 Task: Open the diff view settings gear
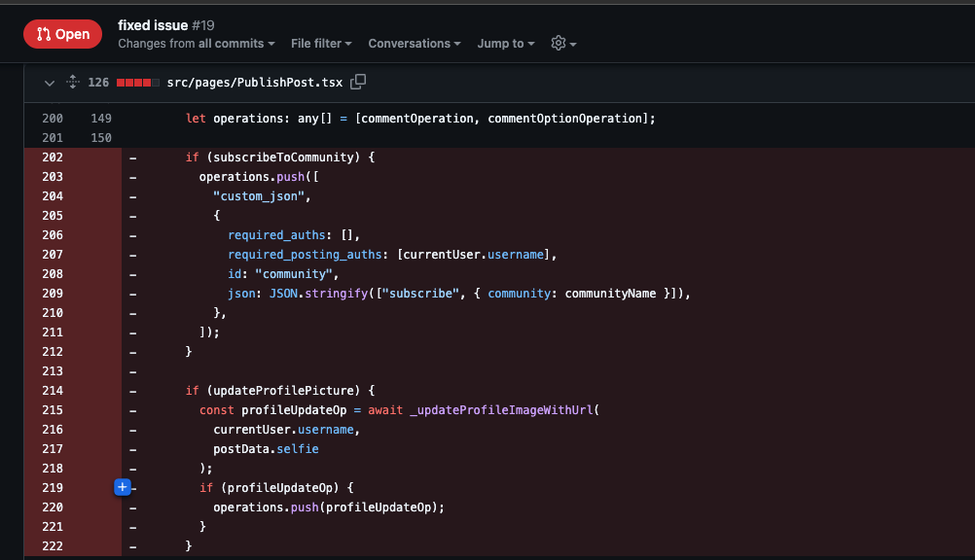(x=562, y=44)
